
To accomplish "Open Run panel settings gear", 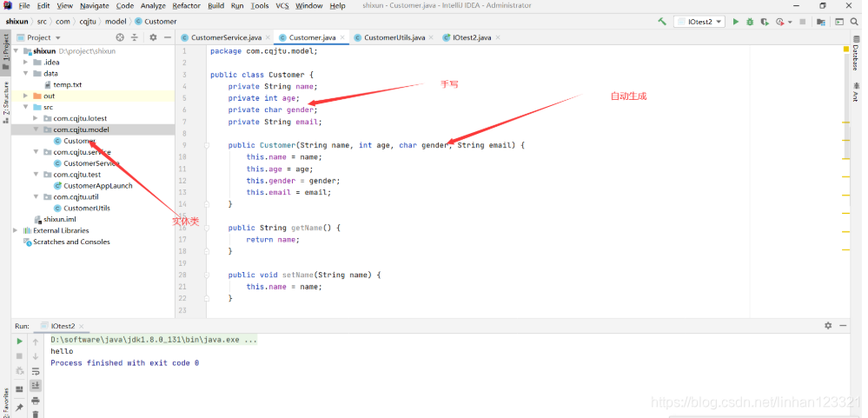I will click(x=828, y=326).
